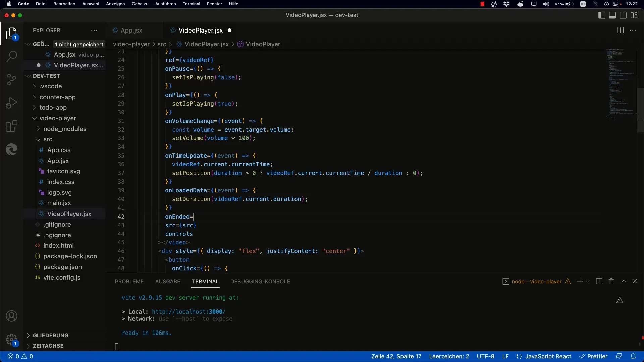Viewport: 644px width, 362px height.
Task: Maximize the panel size chevron
Action: pyautogui.click(x=624, y=281)
